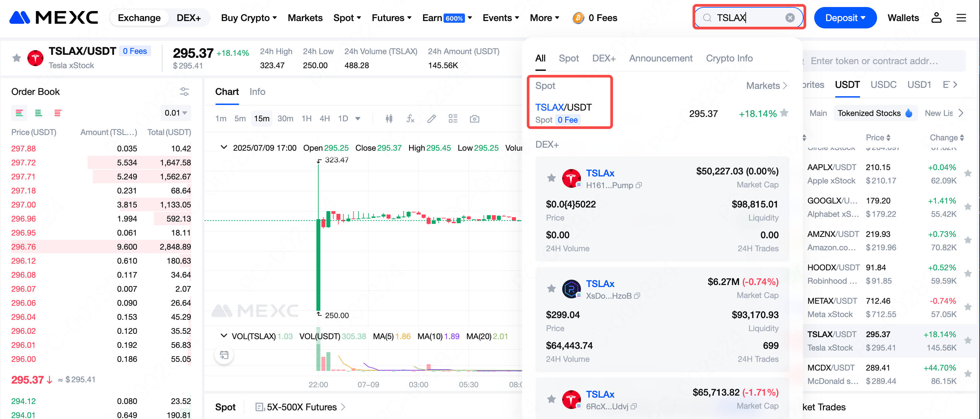Screen dimensions: 980x419
Task: Show buy orders only in order book
Action: tap(38, 113)
